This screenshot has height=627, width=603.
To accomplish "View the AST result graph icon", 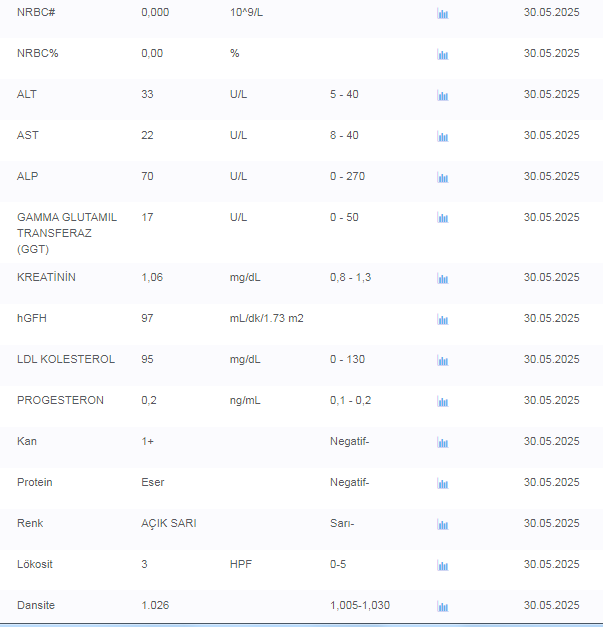I will (x=443, y=137).
